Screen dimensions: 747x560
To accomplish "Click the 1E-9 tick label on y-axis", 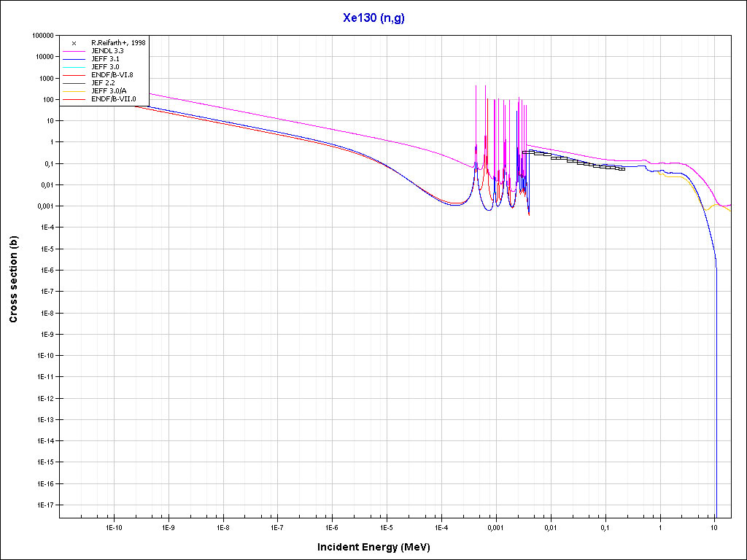I will tap(46, 334).
